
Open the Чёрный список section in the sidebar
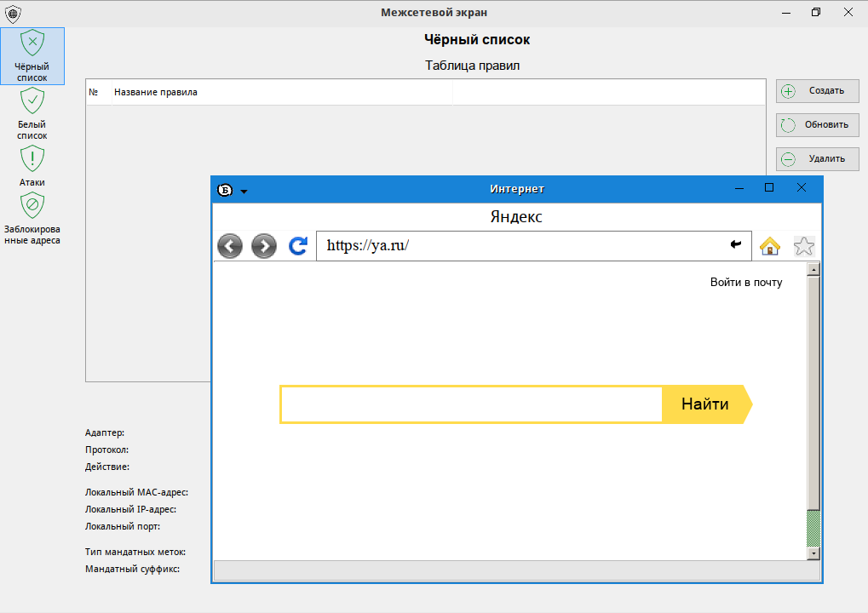[x=32, y=56]
